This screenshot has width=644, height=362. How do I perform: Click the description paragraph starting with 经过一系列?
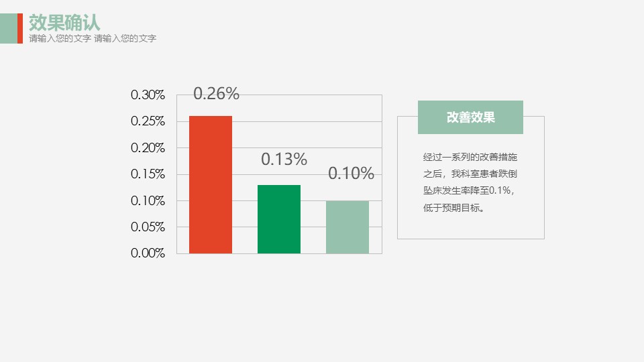coord(470,182)
